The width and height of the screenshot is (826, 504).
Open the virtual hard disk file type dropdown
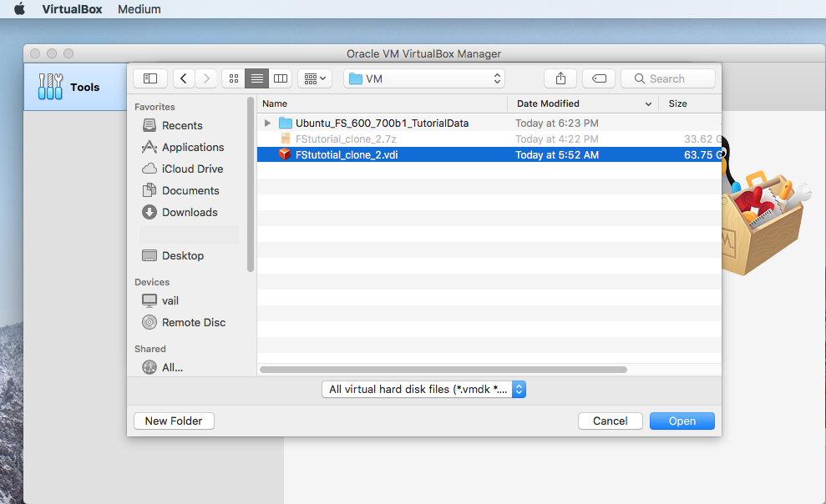(x=424, y=389)
